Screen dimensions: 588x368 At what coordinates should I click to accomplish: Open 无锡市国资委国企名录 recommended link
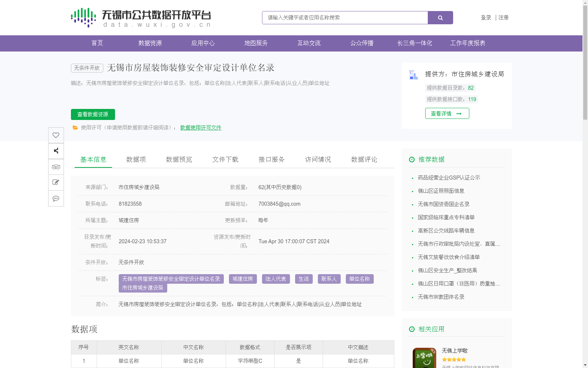pyautogui.click(x=444, y=204)
